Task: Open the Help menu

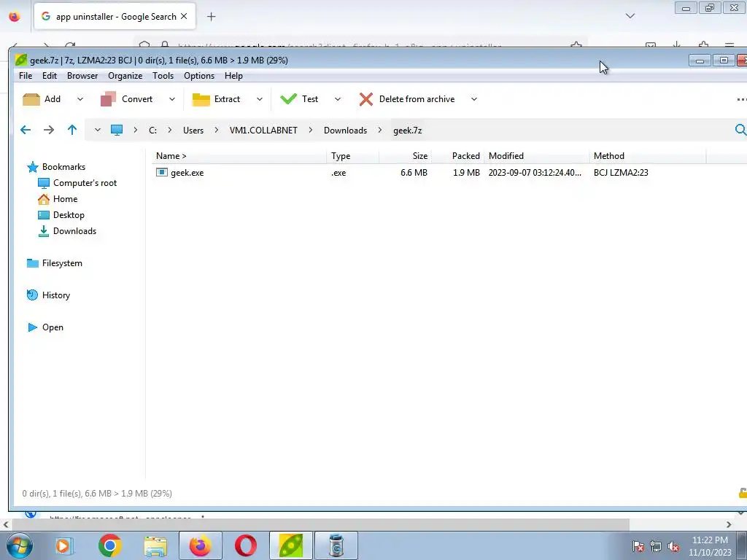Action: (x=234, y=76)
